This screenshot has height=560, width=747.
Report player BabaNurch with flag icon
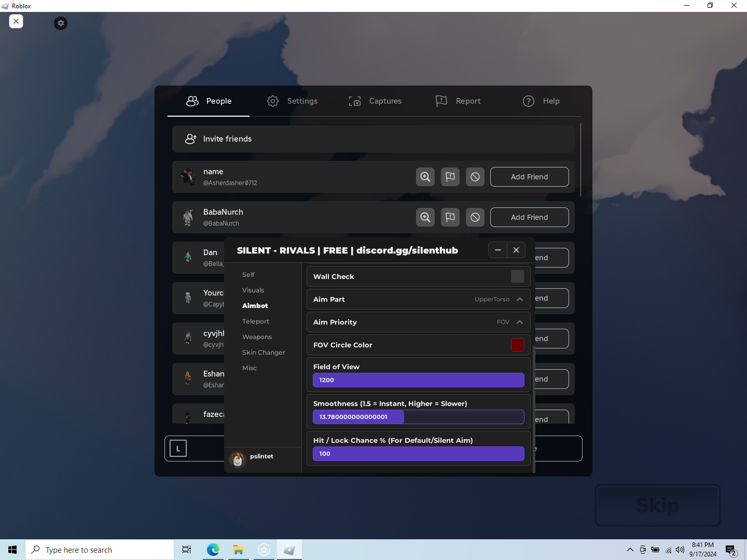(x=450, y=217)
